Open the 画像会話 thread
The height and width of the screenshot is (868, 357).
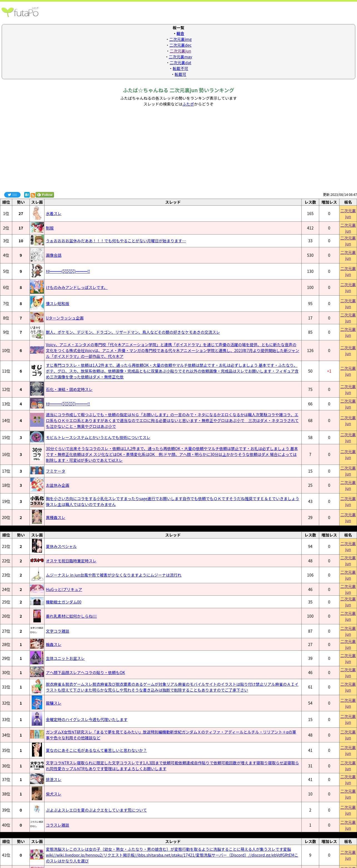(x=54, y=255)
